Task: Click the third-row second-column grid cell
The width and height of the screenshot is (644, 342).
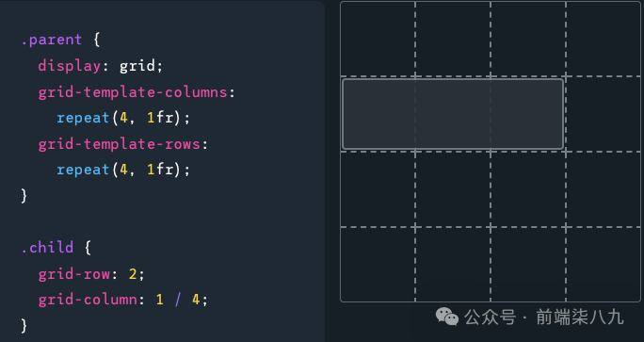Action: point(453,189)
